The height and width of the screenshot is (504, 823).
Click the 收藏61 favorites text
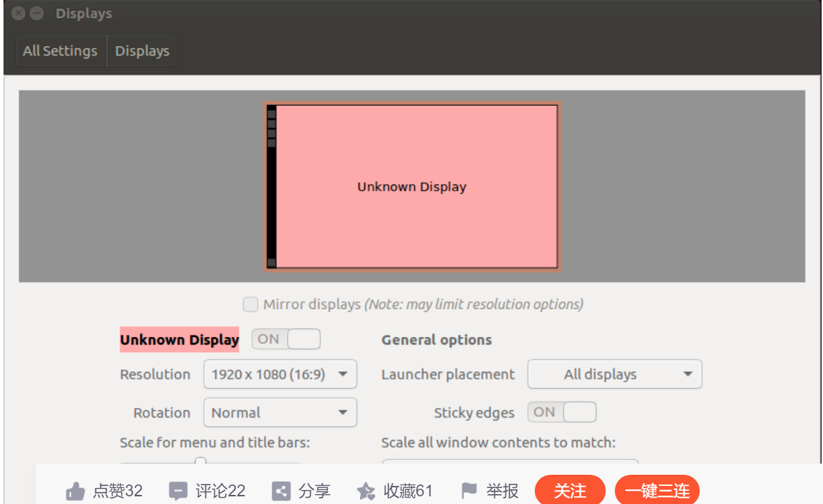(408, 491)
